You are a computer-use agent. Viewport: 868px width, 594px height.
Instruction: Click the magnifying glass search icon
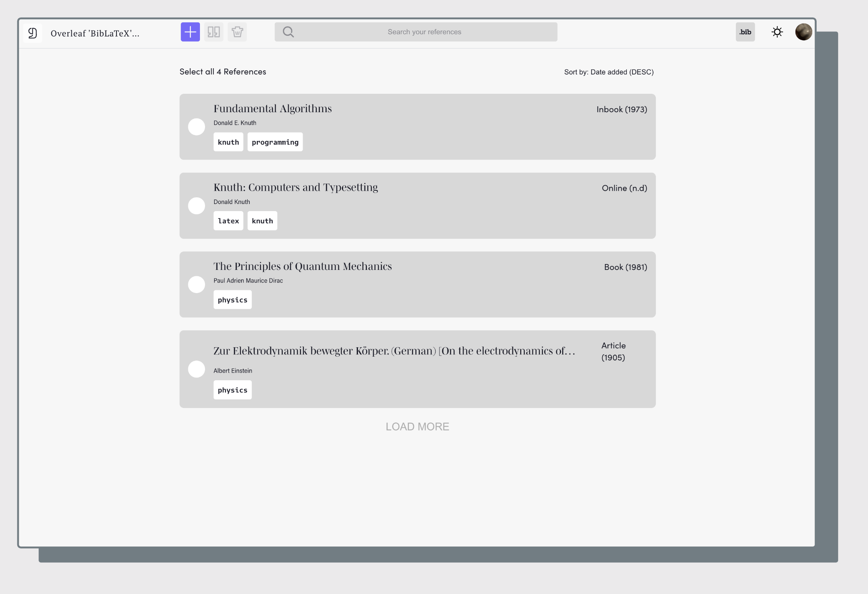tap(288, 32)
